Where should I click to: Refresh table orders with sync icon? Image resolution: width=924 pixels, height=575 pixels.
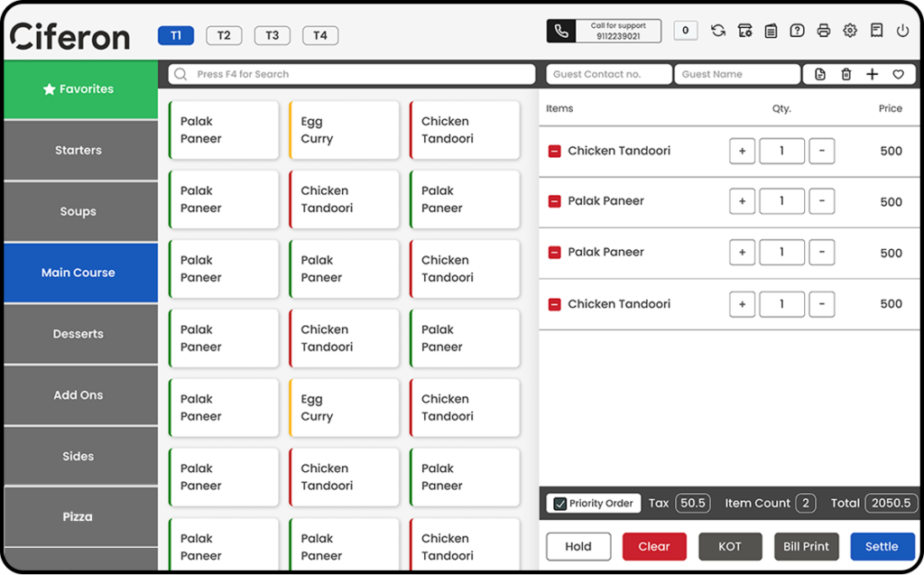[717, 30]
